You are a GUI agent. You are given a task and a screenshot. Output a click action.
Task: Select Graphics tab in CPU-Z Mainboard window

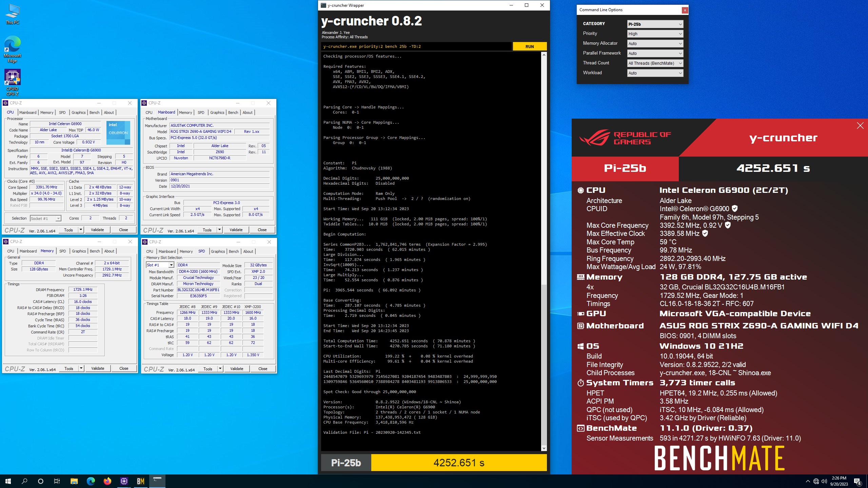[217, 113]
